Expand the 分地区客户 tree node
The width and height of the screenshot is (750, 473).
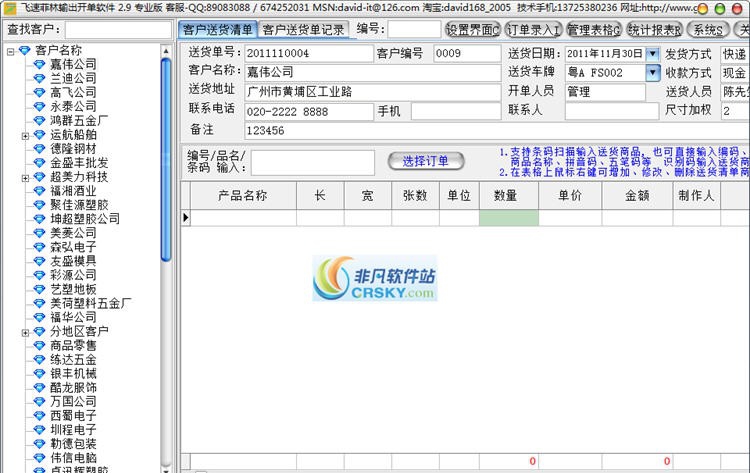24,331
